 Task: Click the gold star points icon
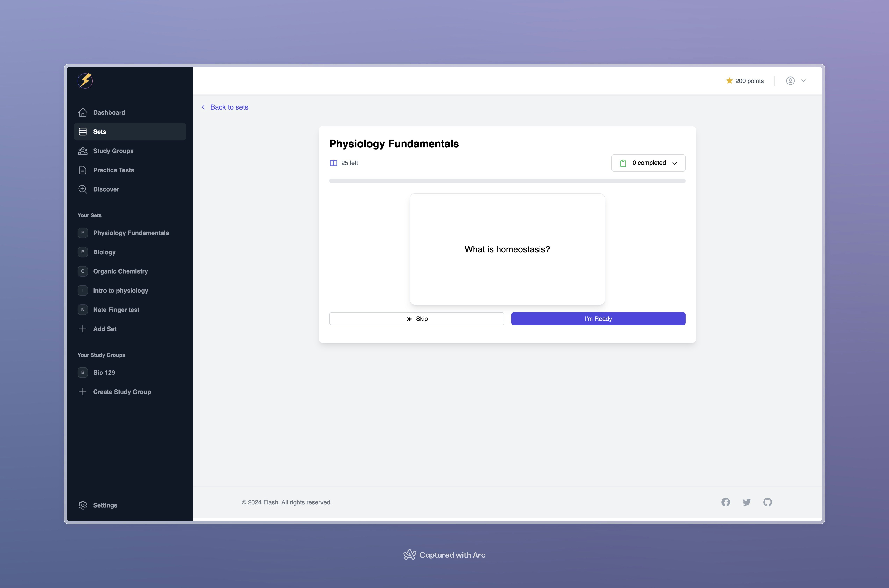[x=729, y=81]
